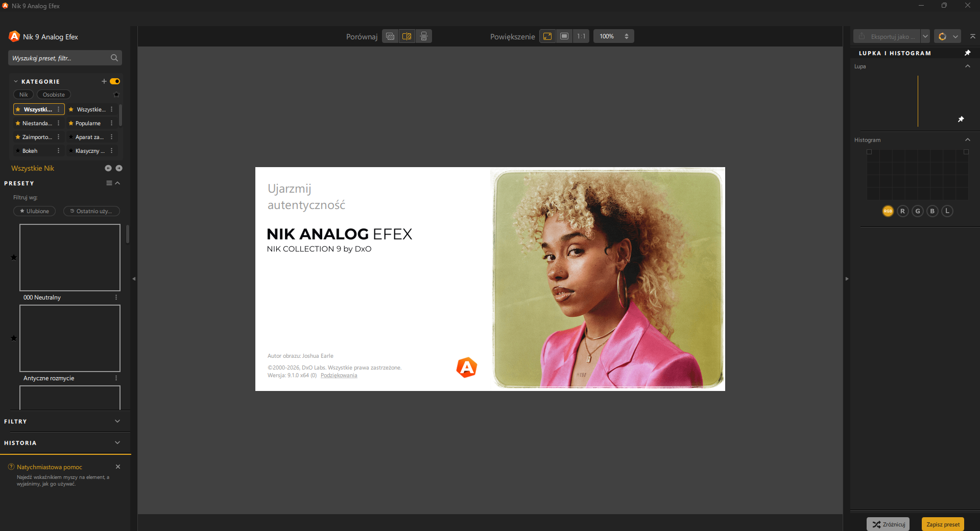Collapse the left panel with the arrow

click(134, 279)
